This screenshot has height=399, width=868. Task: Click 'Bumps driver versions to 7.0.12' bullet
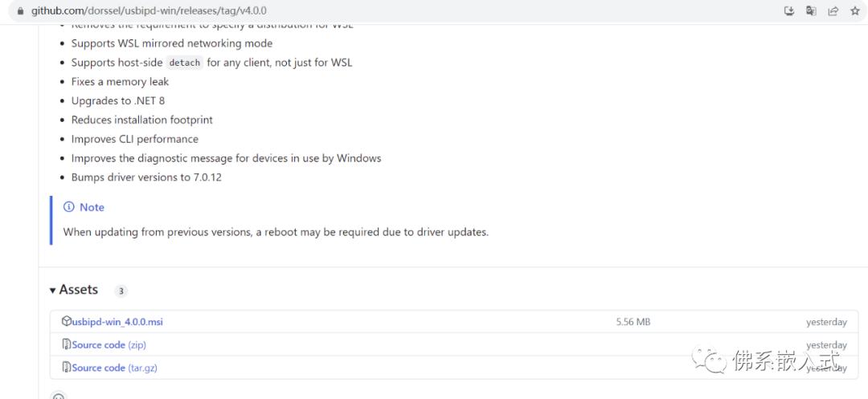[147, 177]
